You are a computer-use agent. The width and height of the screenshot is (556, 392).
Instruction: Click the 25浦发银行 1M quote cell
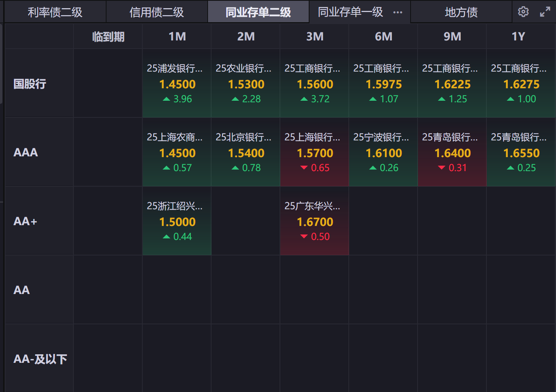click(x=177, y=84)
